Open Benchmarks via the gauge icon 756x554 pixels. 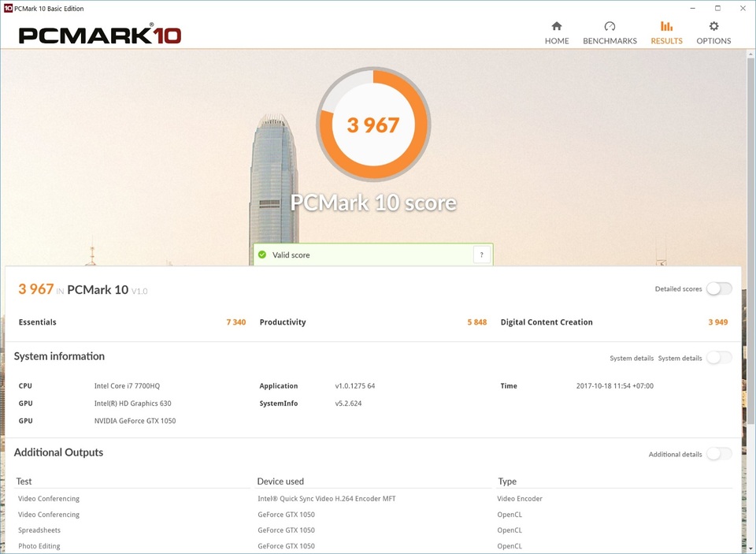610,26
